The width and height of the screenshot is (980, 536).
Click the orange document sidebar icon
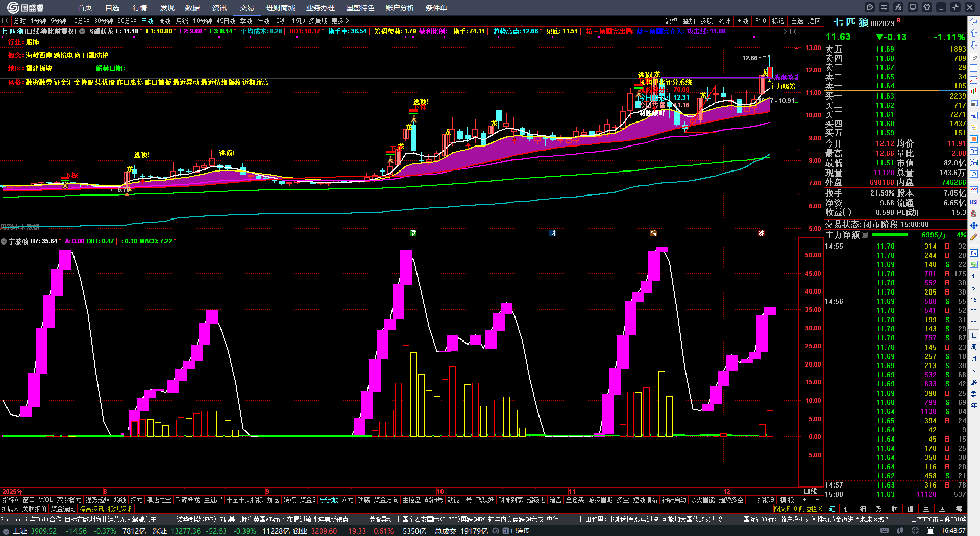point(974,139)
